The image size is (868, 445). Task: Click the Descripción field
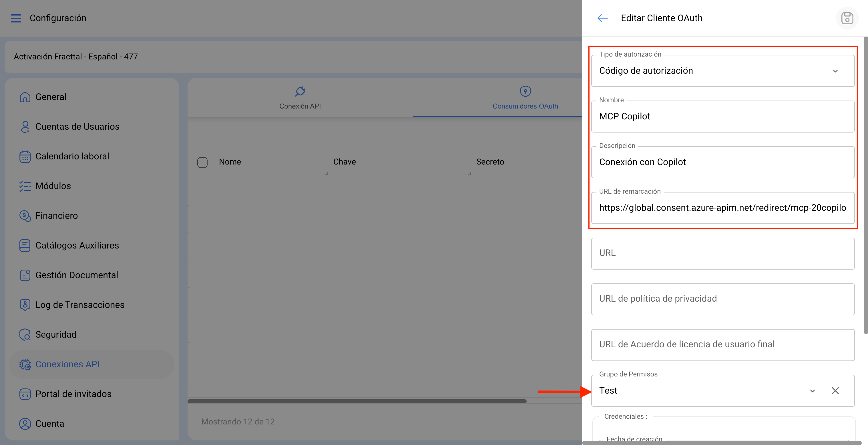[722, 162]
